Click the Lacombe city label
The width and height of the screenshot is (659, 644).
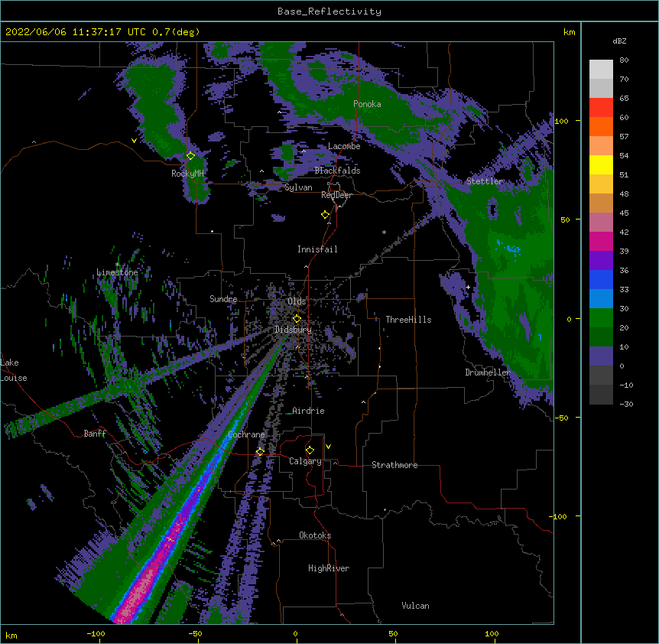point(344,146)
